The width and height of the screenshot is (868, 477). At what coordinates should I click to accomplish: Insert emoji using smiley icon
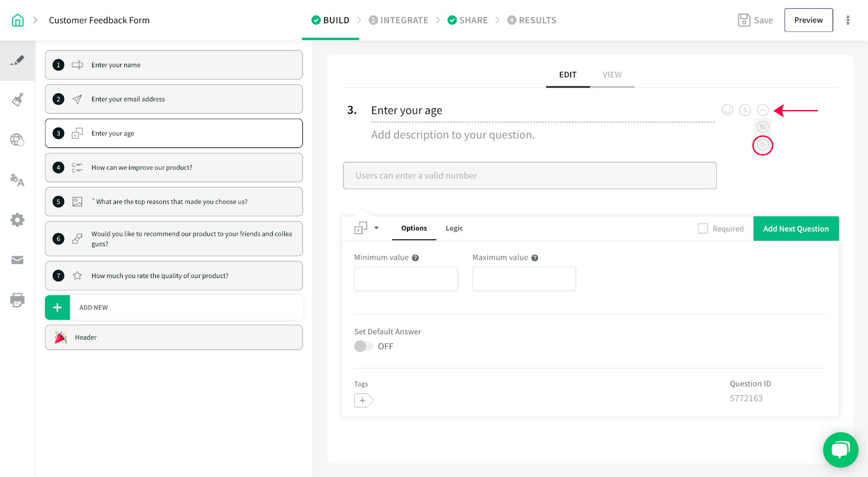[x=727, y=110]
